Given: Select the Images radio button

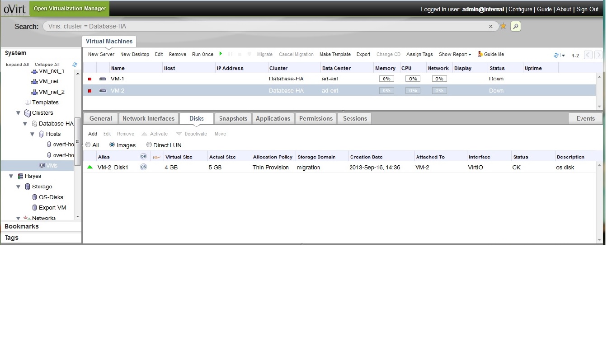Looking at the screenshot, I should (112, 145).
